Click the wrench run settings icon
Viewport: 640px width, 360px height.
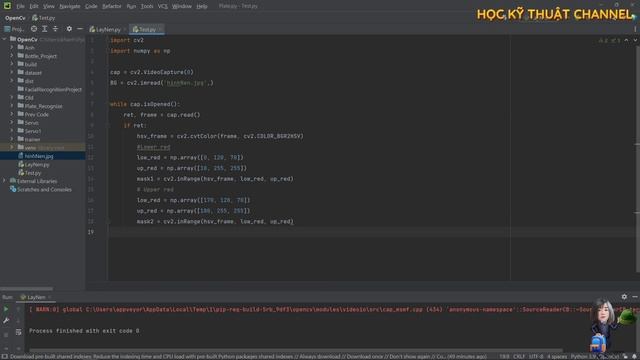(x=6, y=321)
